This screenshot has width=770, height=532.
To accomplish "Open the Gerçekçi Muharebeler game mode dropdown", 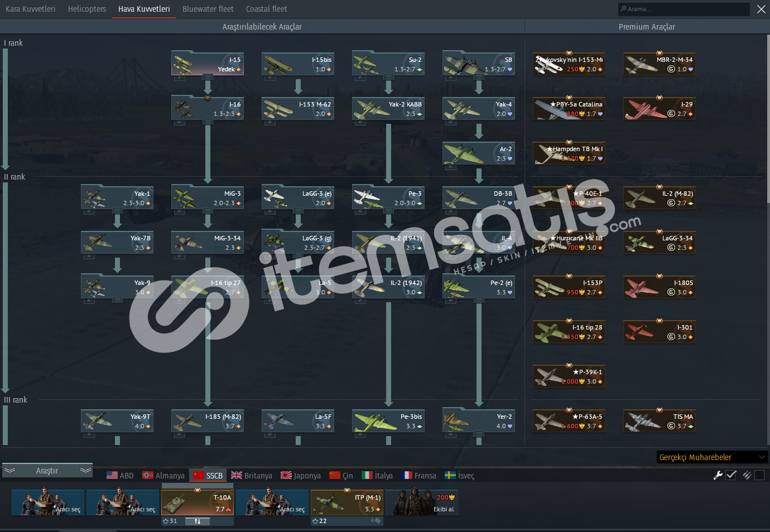I will tap(712, 457).
